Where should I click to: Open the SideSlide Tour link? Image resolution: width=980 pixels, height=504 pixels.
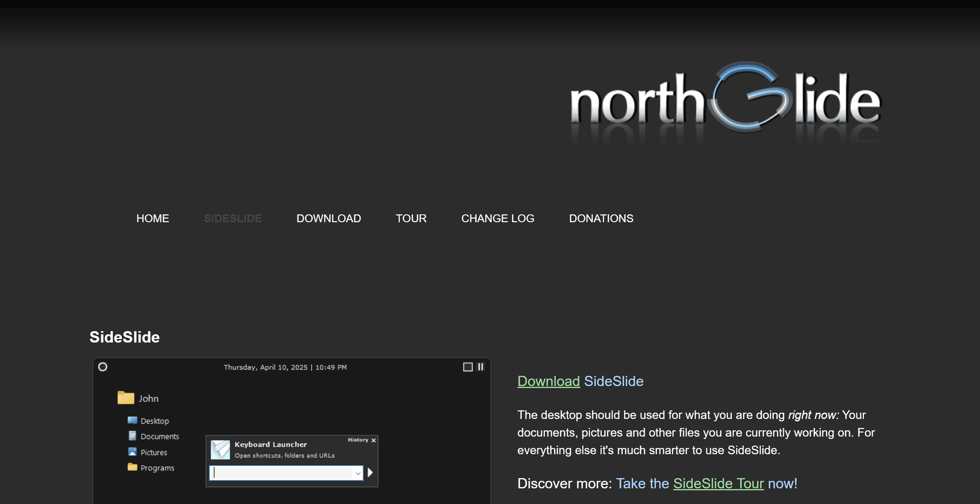pyautogui.click(x=718, y=483)
